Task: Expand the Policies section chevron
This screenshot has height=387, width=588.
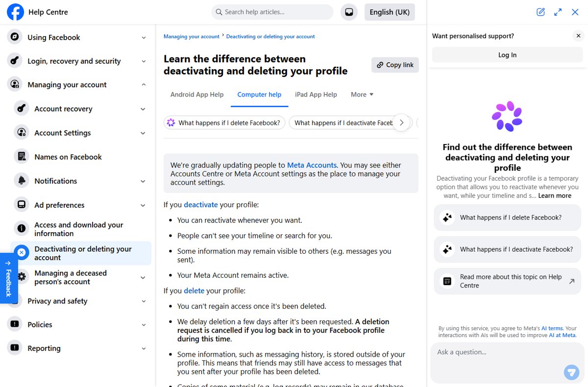Action: coord(144,324)
